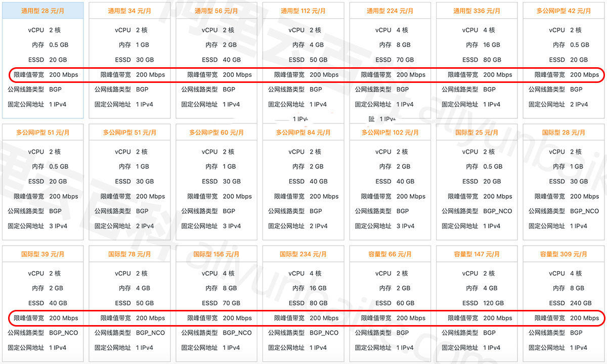
Task: Click the ESSD 60 GB value
Action: tap(405, 303)
